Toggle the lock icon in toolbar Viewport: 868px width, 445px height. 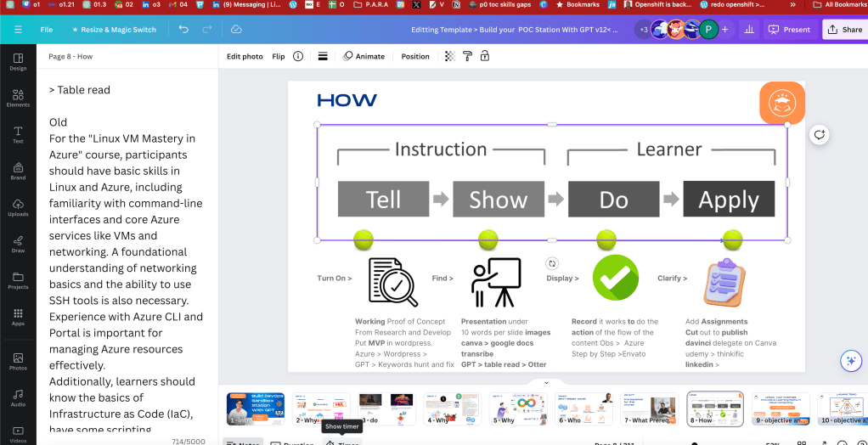tap(484, 56)
